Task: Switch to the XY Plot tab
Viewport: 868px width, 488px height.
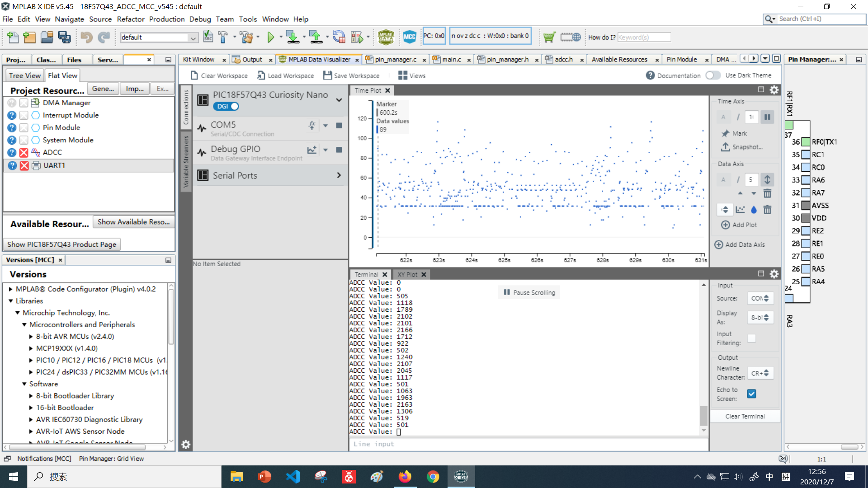Action: [x=408, y=274]
